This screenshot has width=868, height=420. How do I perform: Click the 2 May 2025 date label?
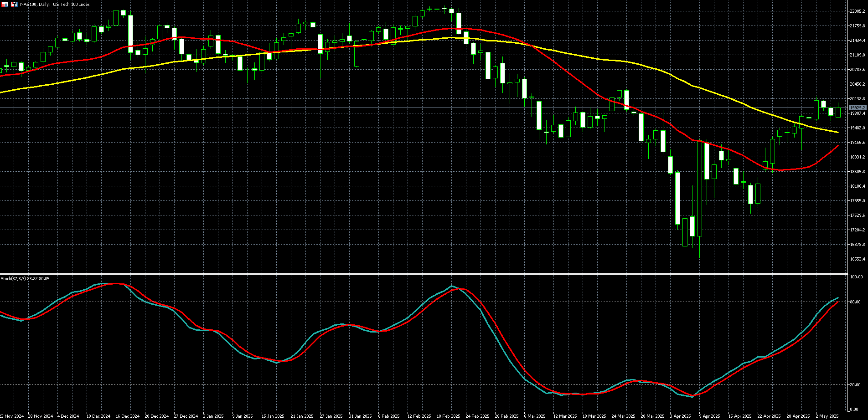[x=827, y=416]
